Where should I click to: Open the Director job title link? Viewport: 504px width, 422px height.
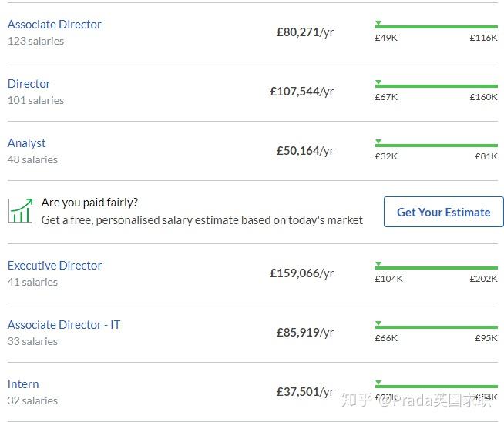click(x=29, y=84)
